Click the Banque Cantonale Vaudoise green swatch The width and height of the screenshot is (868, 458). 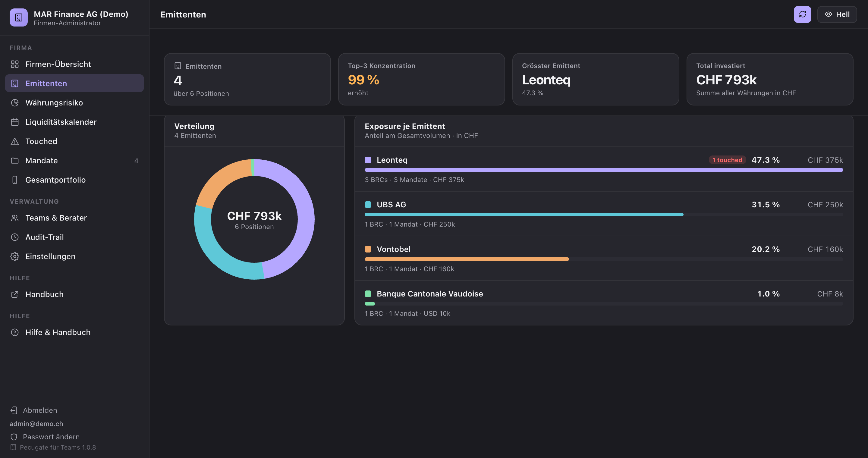pos(368,294)
